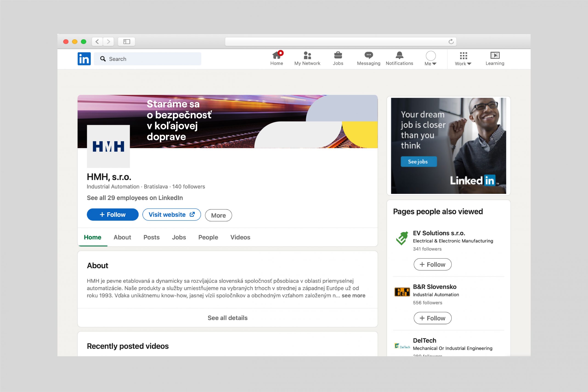
Task: Open Messaging chat bubble icon
Action: tap(368, 55)
